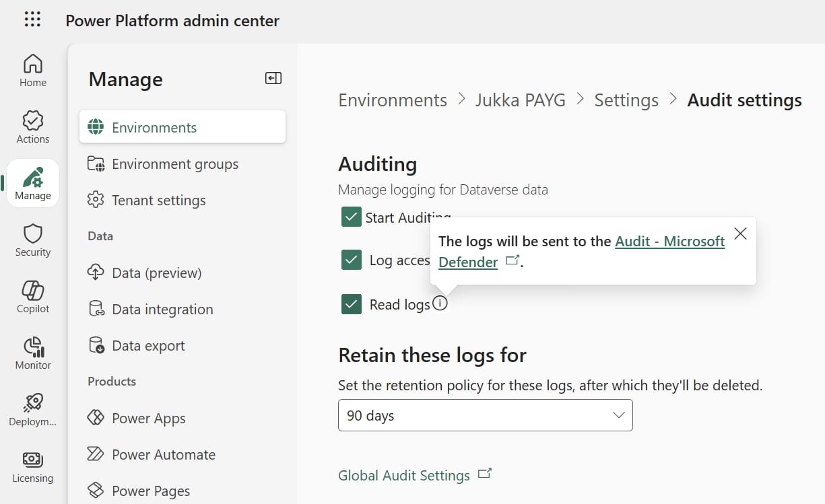Open the Actions icon in sidebar
This screenshot has height=504, width=825.
(33, 127)
